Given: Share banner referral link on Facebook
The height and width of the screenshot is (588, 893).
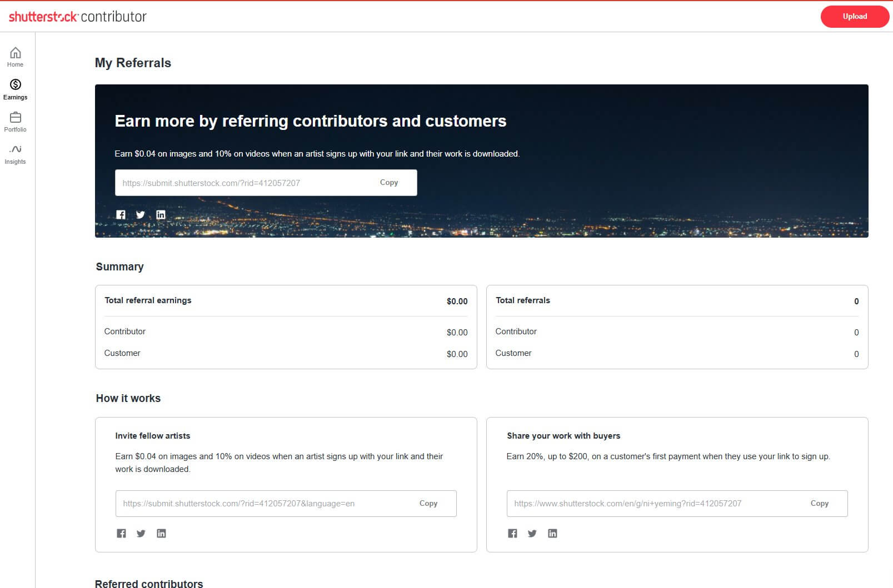Looking at the screenshot, I should (121, 215).
